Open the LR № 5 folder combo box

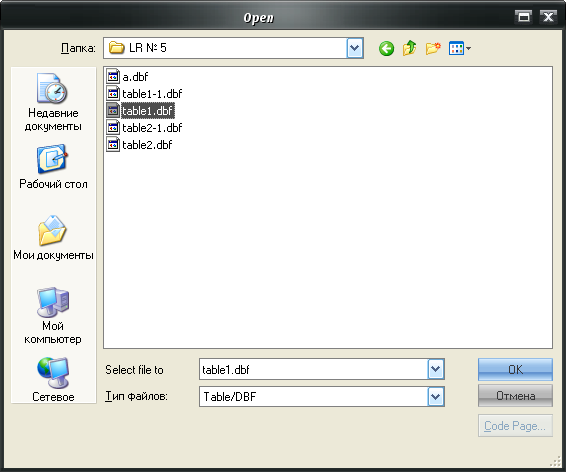(x=233, y=48)
